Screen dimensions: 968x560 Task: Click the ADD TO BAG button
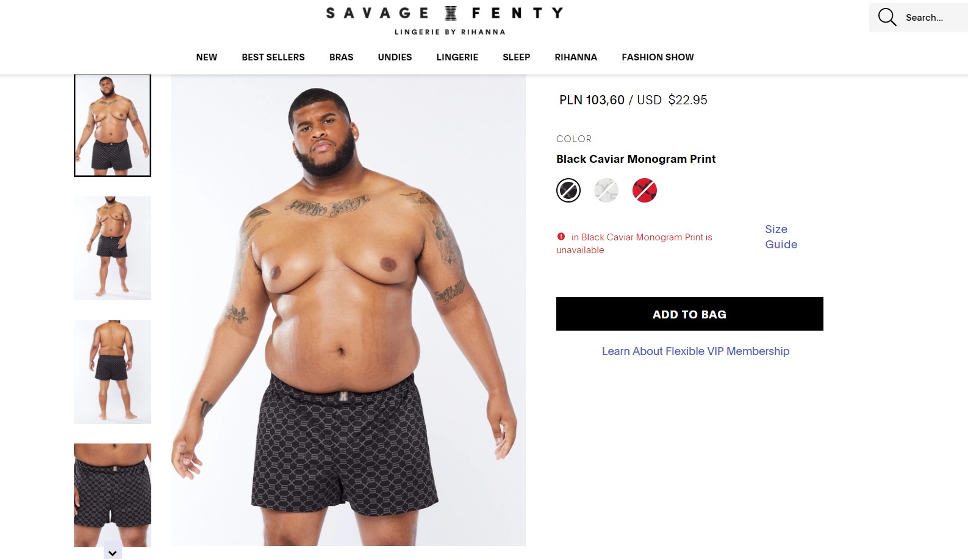(x=690, y=314)
